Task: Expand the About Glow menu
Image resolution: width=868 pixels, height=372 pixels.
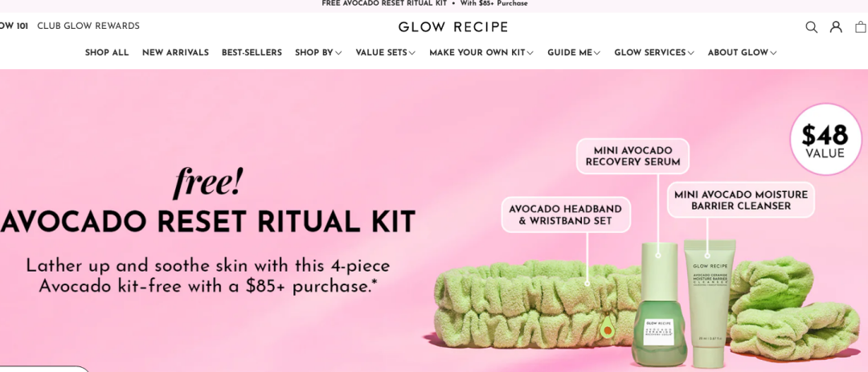Action: (x=743, y=52)
